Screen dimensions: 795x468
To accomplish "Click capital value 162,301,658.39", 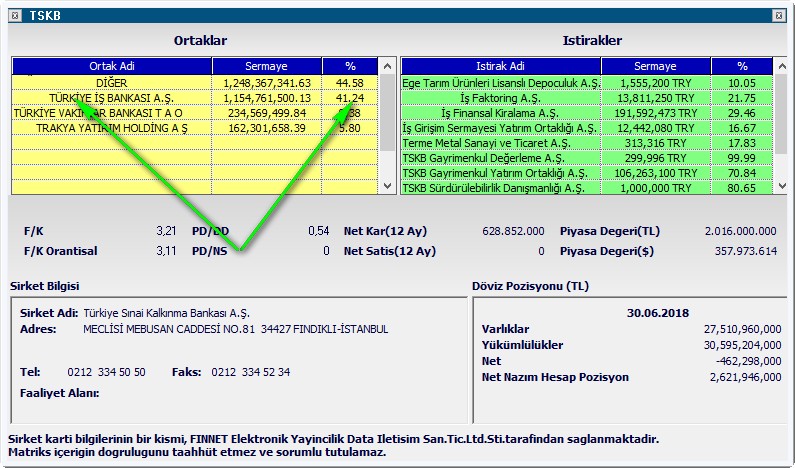I will pos(267,128).
